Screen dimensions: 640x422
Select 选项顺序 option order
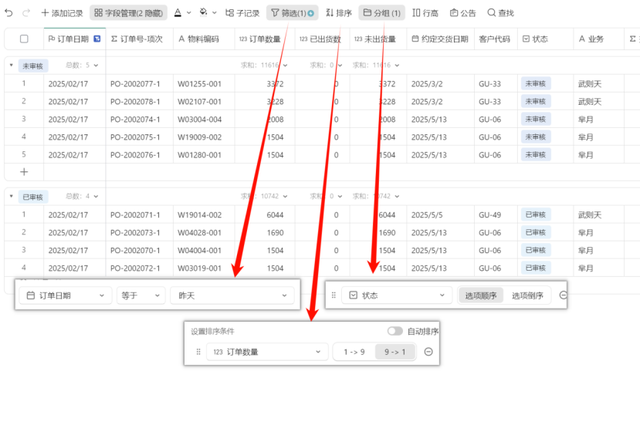(x=481, y=295)
